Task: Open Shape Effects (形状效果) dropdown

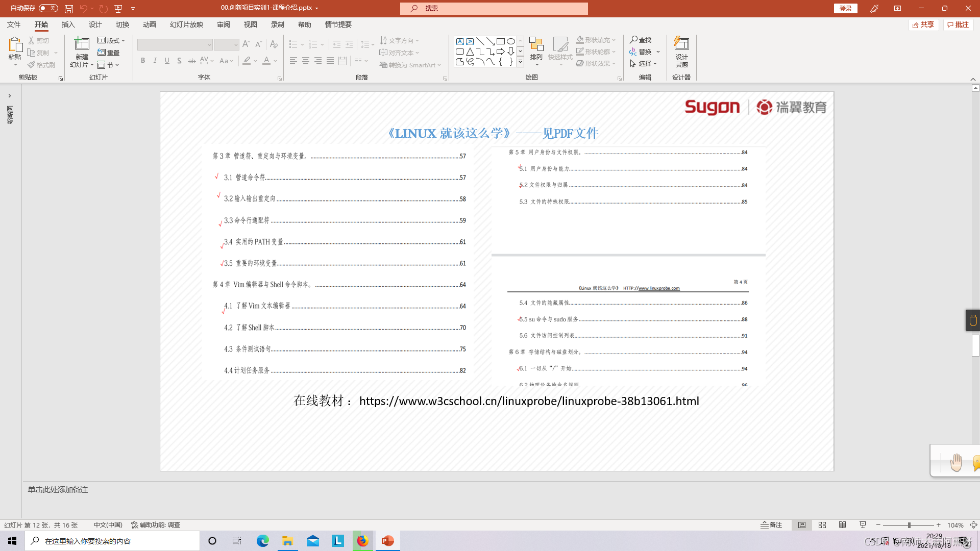Action: 596,63
